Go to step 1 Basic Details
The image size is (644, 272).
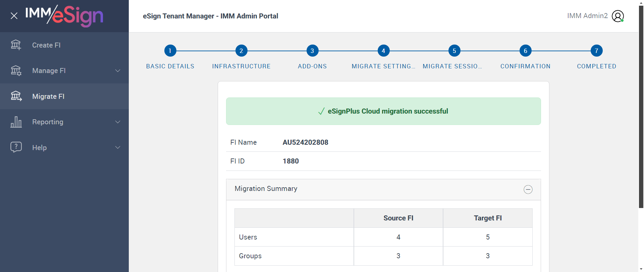coord(170,51)
